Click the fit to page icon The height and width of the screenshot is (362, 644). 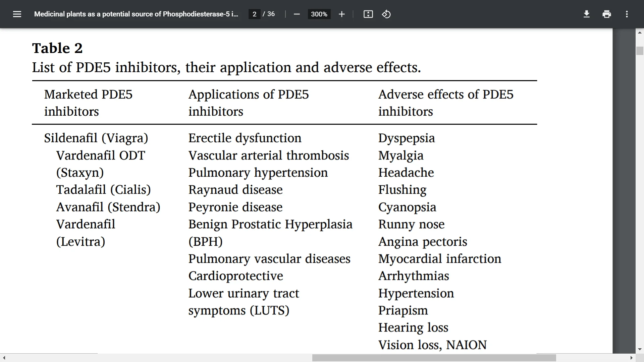tap(368, 14)
